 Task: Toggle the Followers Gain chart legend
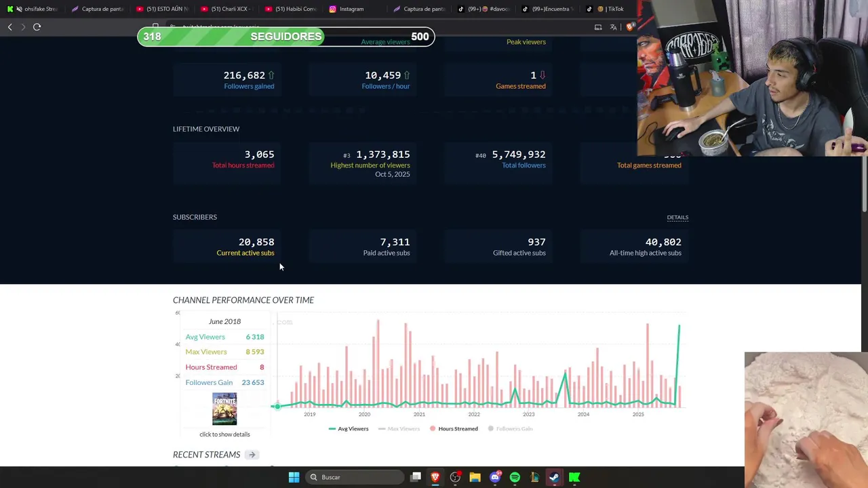(510, 429)
